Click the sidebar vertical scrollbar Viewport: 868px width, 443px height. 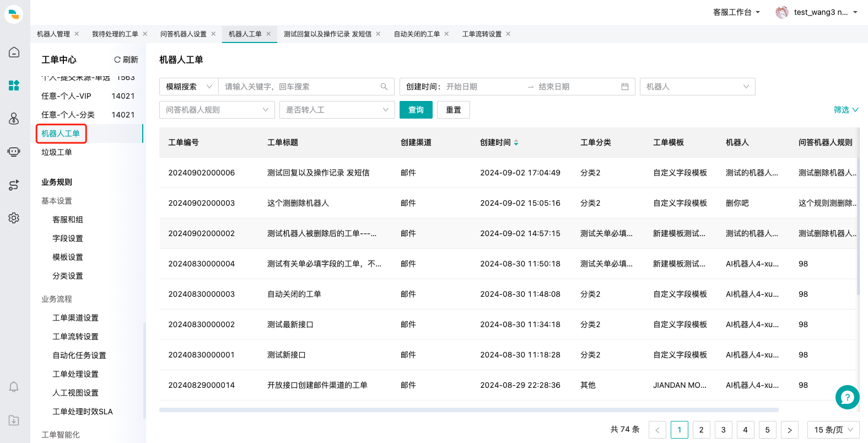pos(144,370)
